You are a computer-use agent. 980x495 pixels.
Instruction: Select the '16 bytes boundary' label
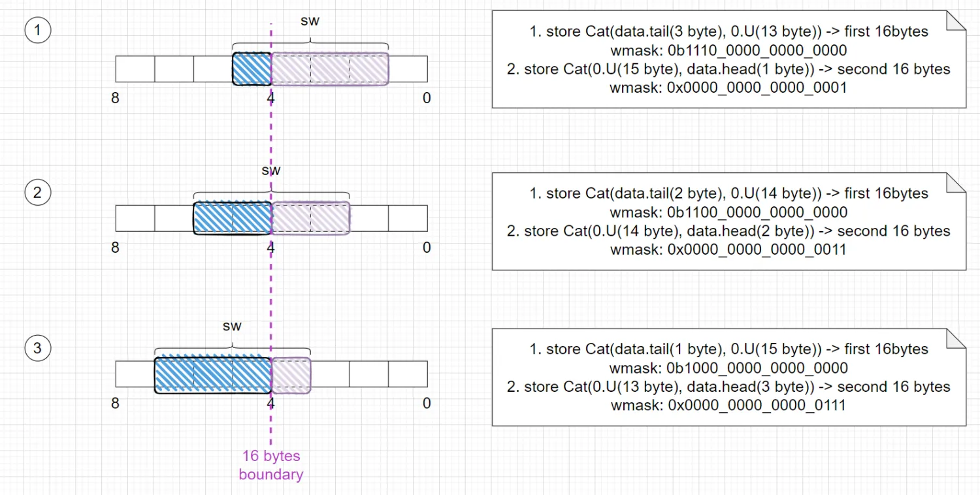pyautogui.click(x=271, y=465)
